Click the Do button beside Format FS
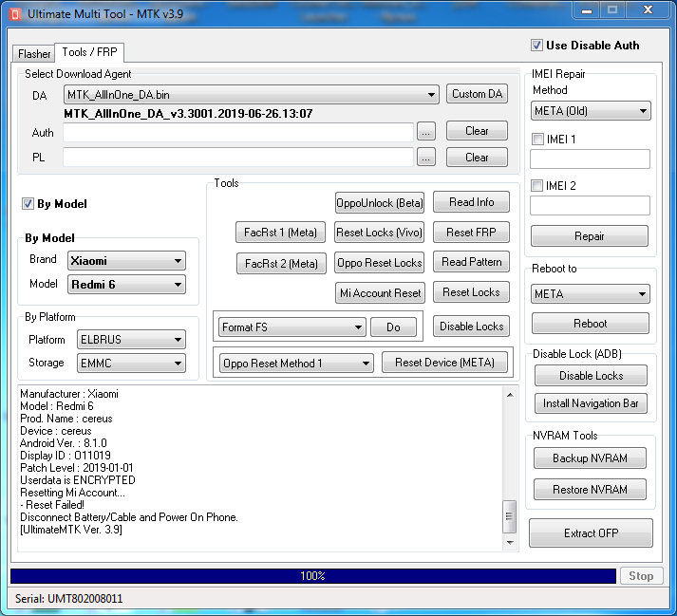This screenshot has height=616, width=677. point(393,327)
